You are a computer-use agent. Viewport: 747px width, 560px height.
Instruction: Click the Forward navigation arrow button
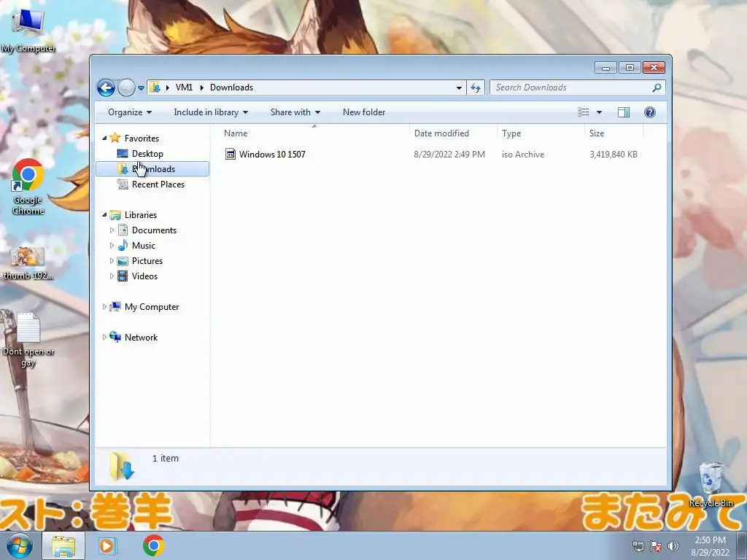[x=126, y=87]
